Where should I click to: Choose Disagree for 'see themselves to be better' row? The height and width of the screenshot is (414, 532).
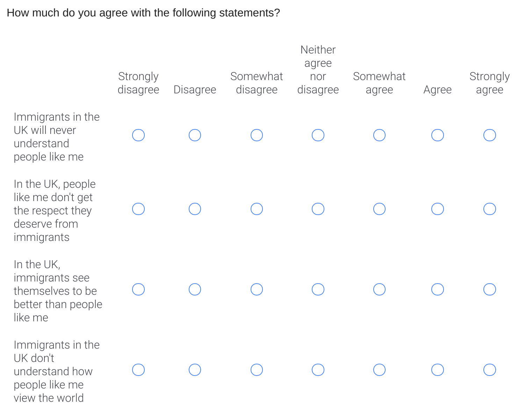point(195,290)
